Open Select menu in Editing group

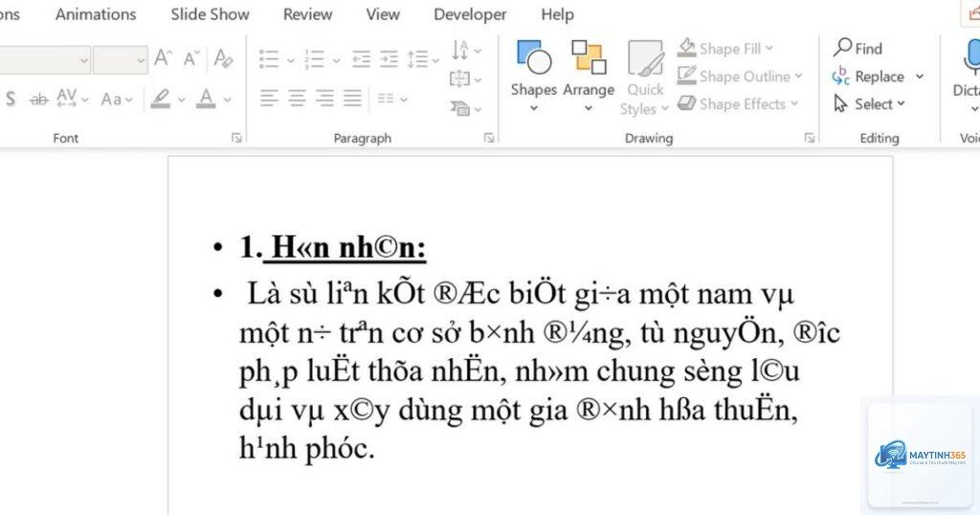click(869, 103)
